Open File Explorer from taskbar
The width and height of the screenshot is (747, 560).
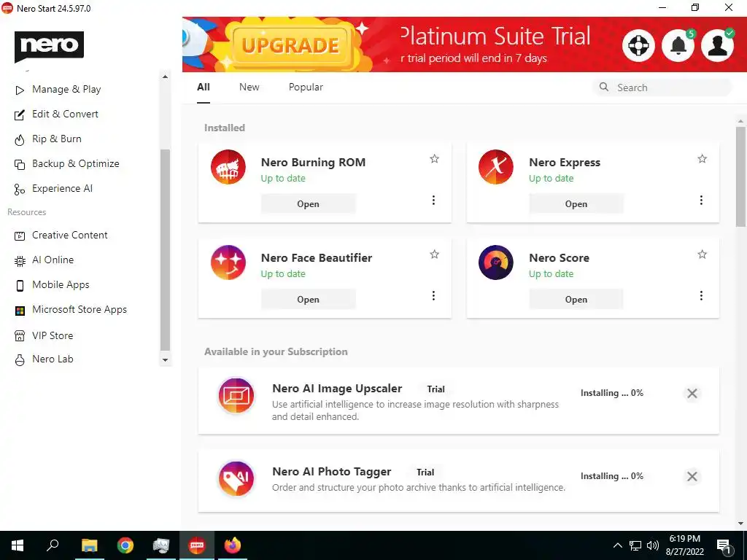[89, 545]
